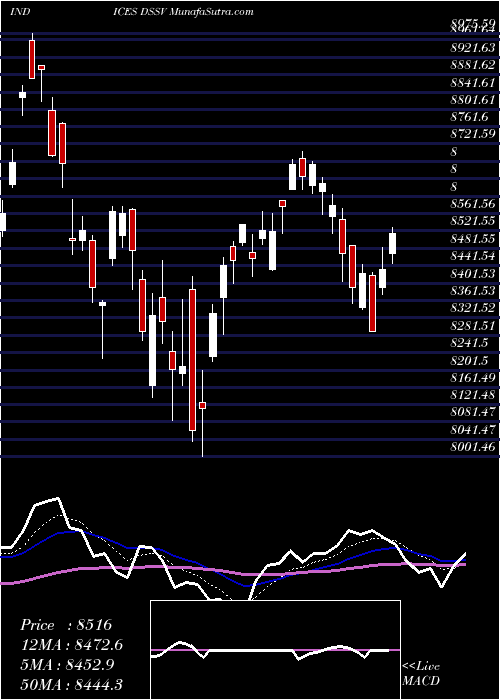Click the live MACD inset chart

(275, 650)
